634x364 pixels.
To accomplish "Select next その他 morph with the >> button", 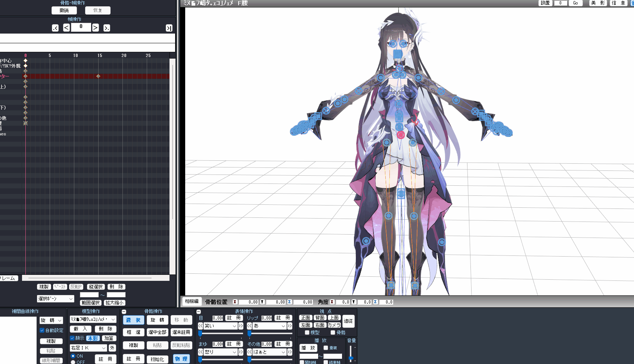I will click(290, 352).
